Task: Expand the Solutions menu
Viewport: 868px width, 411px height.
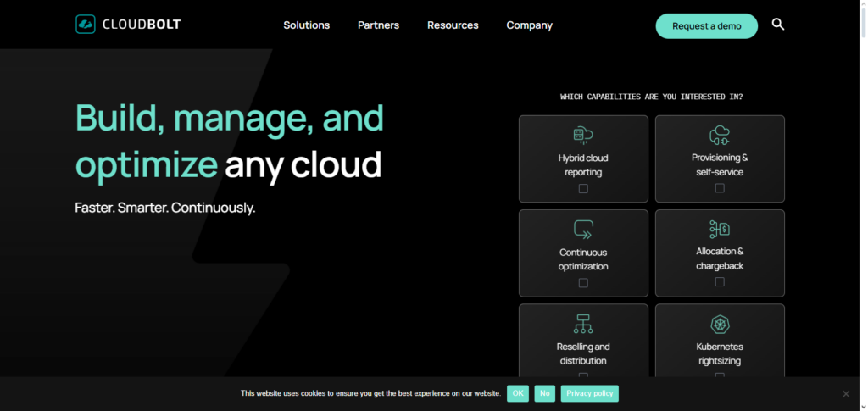Action: (x=306, y=25)
